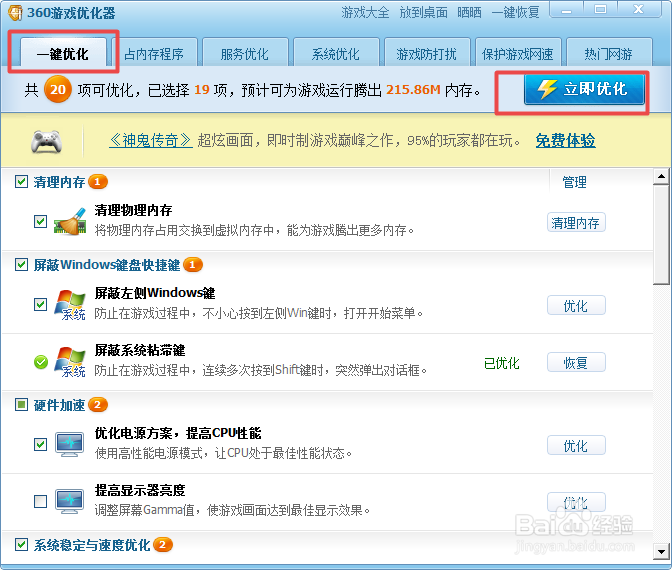Open the 游戏防打扰 tab
The image size is (672, 570).
point(427,53)
